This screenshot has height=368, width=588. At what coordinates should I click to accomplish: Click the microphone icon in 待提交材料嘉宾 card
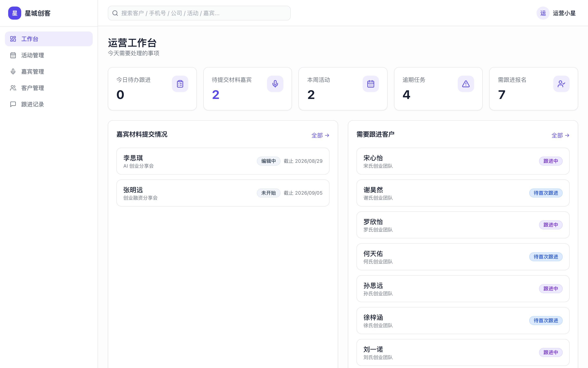tap(275, 84)
